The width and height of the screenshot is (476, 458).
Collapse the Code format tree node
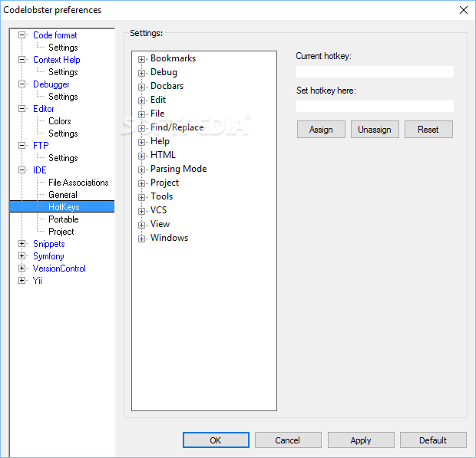coord(21,35)
